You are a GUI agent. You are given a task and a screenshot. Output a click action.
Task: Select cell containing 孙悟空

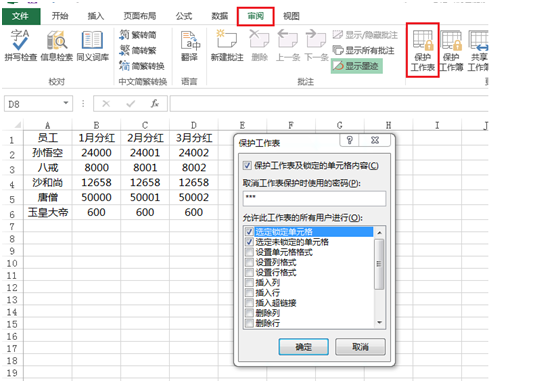[x=48, y=153]
